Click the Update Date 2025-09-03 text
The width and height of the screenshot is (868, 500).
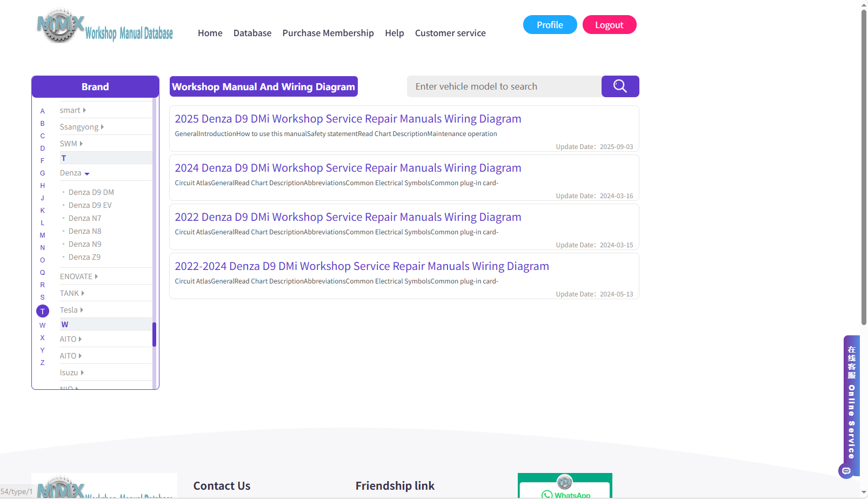tap(595, 147)
